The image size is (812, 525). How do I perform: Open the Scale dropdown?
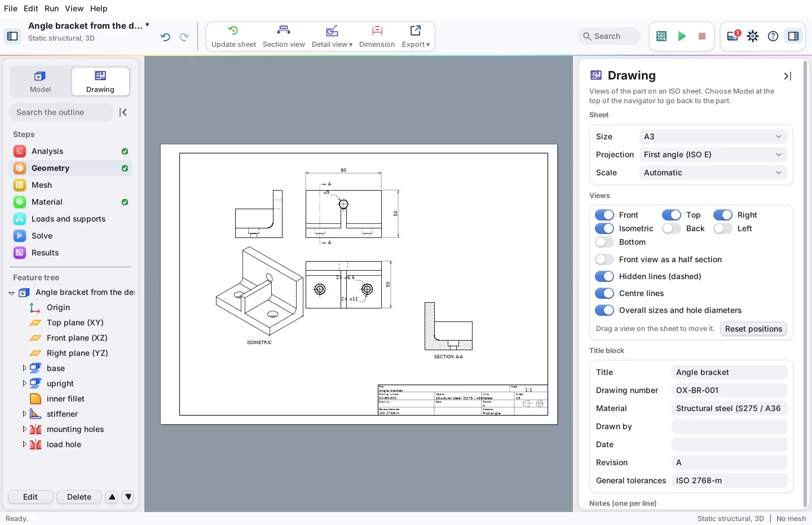[713, 173]
